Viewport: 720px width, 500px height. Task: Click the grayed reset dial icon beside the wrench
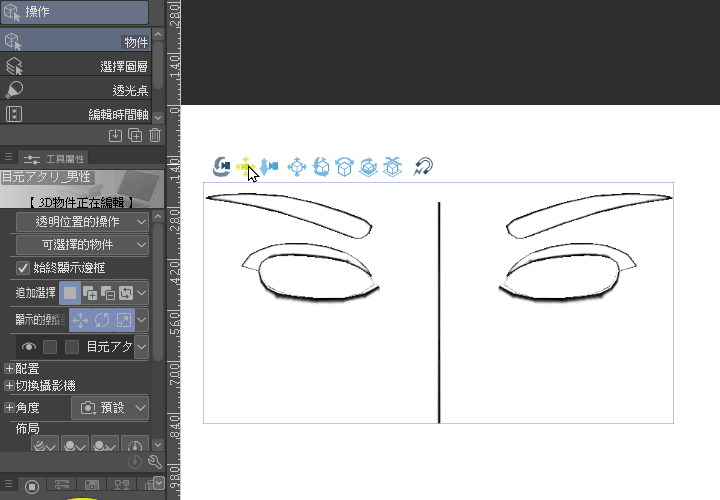pos(135,461)
